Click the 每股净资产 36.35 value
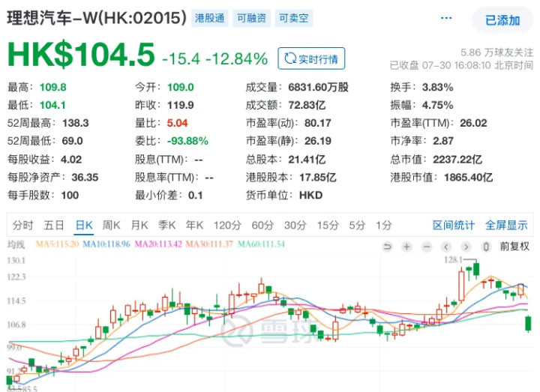Viewport: 540px width, 392px height. (x=85, y=177)
